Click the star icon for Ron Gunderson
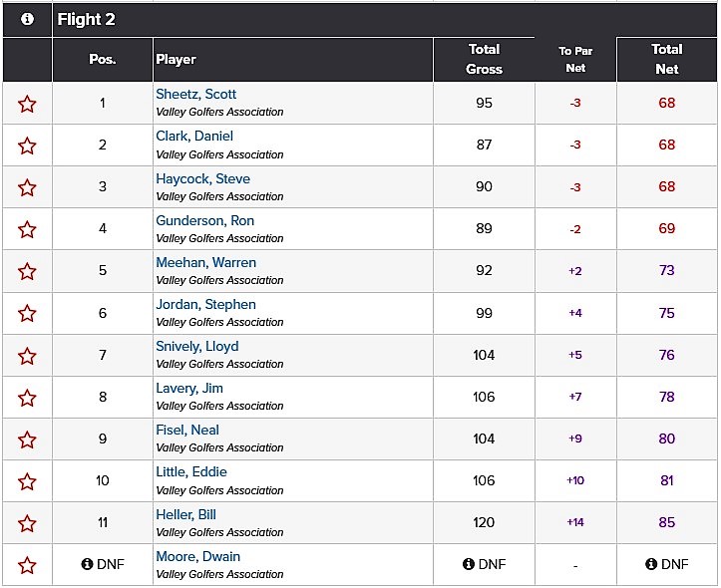Viewport: 721px width, 588px height. 27,229
